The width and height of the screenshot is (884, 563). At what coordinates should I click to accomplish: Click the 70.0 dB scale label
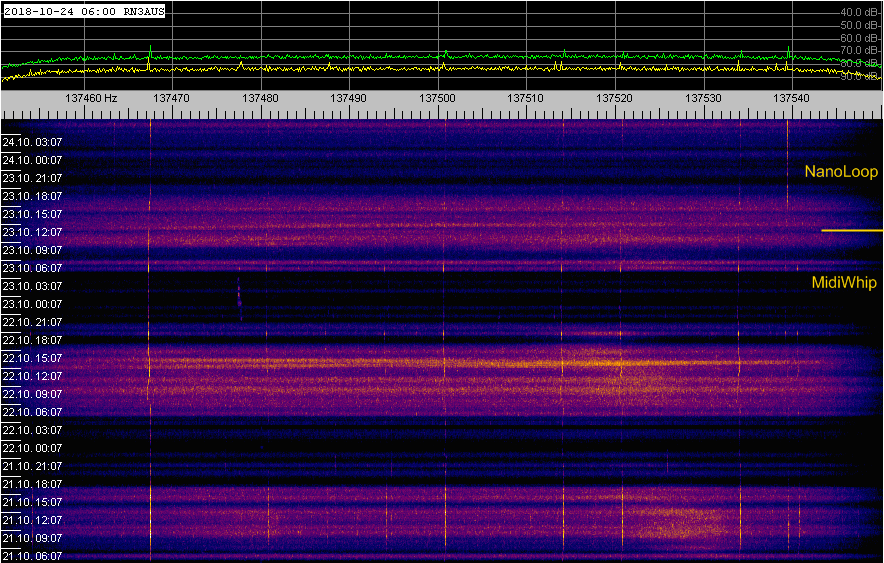(x=859, y=50)
